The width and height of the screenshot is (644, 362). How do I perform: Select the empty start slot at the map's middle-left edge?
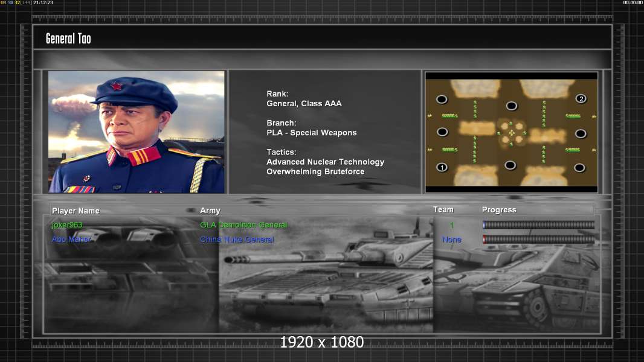[x=442, y=132]
